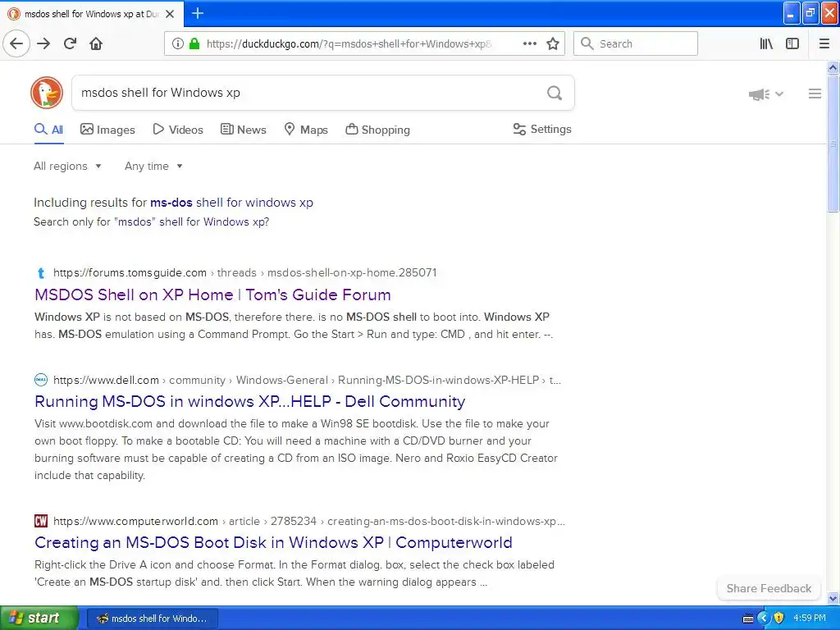Click the browser URL address field
840x630 pixels.
348,43
